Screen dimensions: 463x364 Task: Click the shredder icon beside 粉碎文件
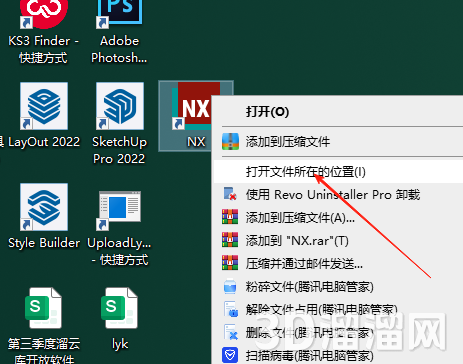(x=230, y=286)
